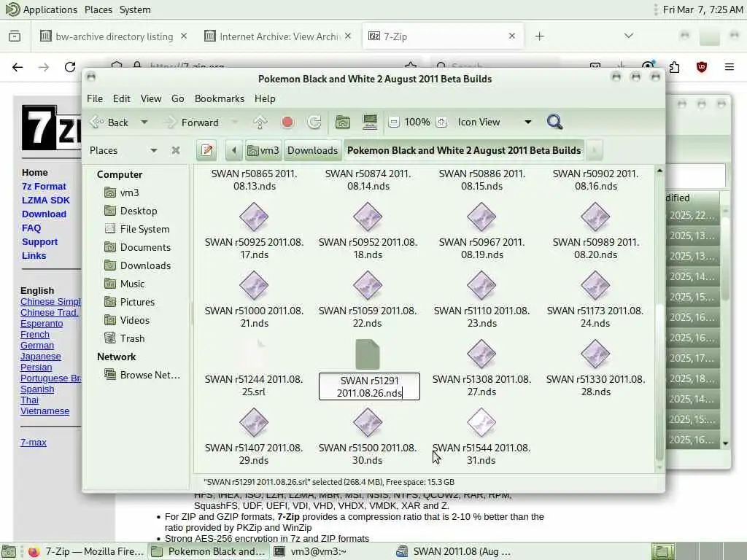
Task: Open the Bookmarks menu
Action: 219,98
